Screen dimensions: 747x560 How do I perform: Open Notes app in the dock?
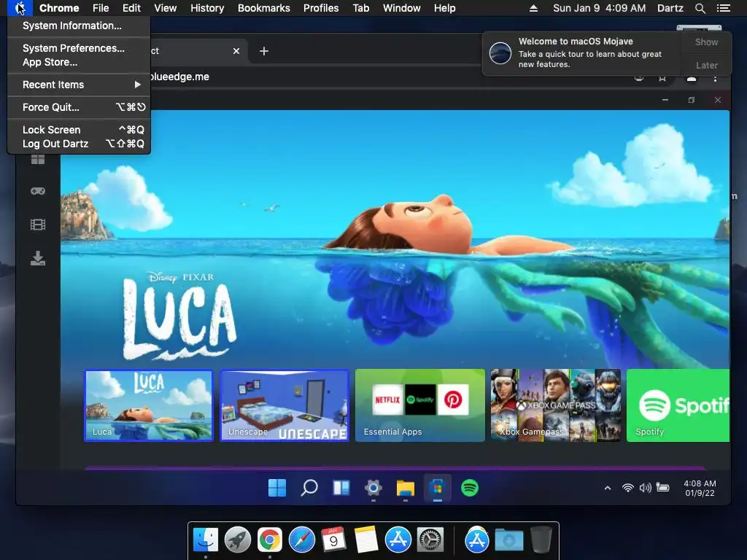coord(366,540)
